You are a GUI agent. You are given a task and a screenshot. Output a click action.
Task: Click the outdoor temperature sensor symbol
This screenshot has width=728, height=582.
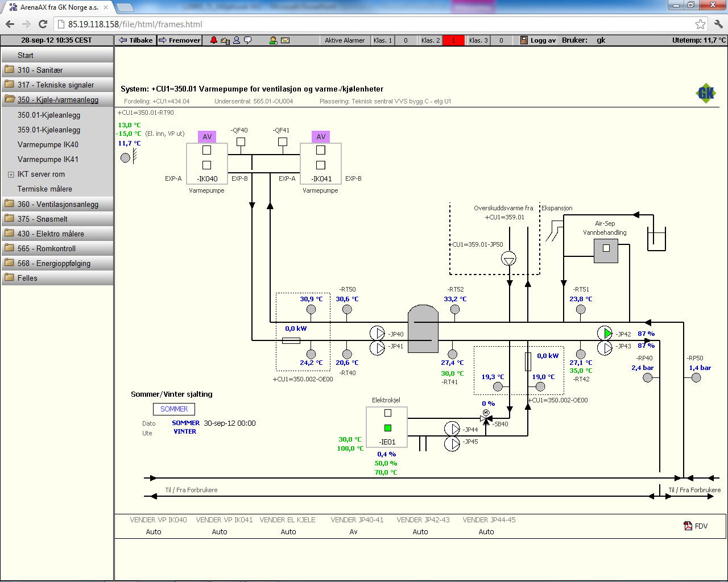coord(126,157)
